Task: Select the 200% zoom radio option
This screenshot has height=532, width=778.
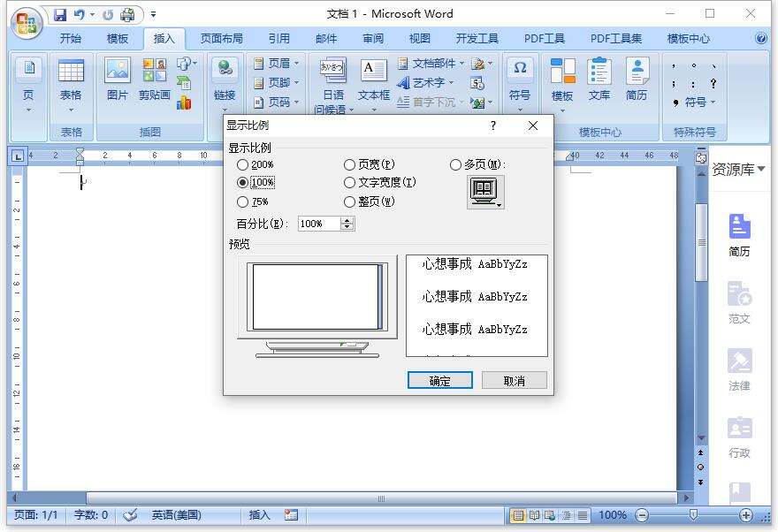Action: click(x=256, y=164)
